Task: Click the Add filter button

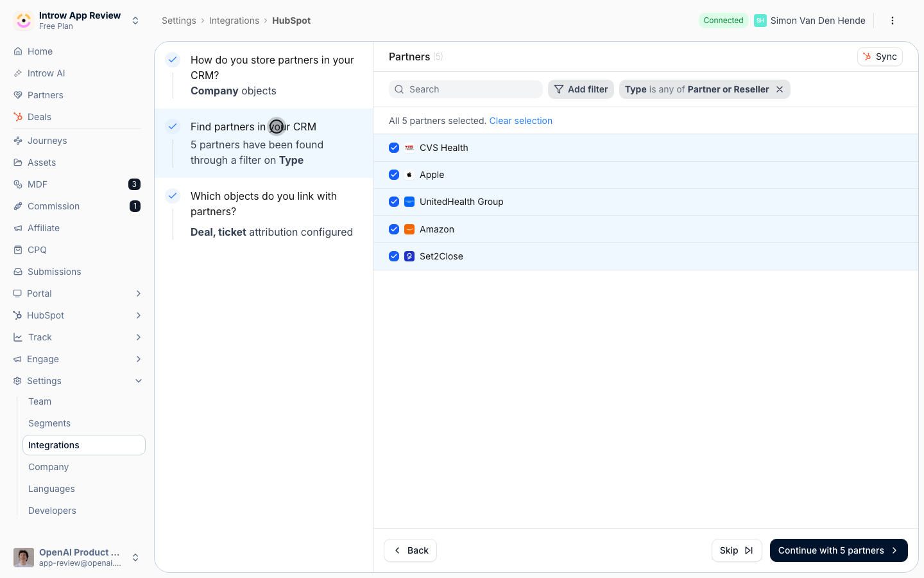Action: click(x=581, y=89)
